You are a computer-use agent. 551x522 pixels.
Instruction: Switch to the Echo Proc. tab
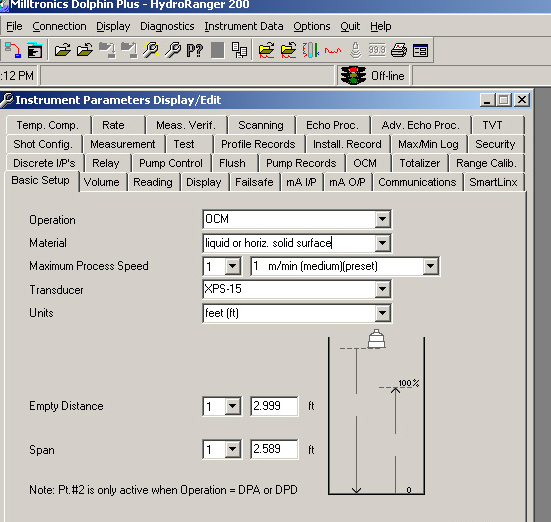pos(332,125)
